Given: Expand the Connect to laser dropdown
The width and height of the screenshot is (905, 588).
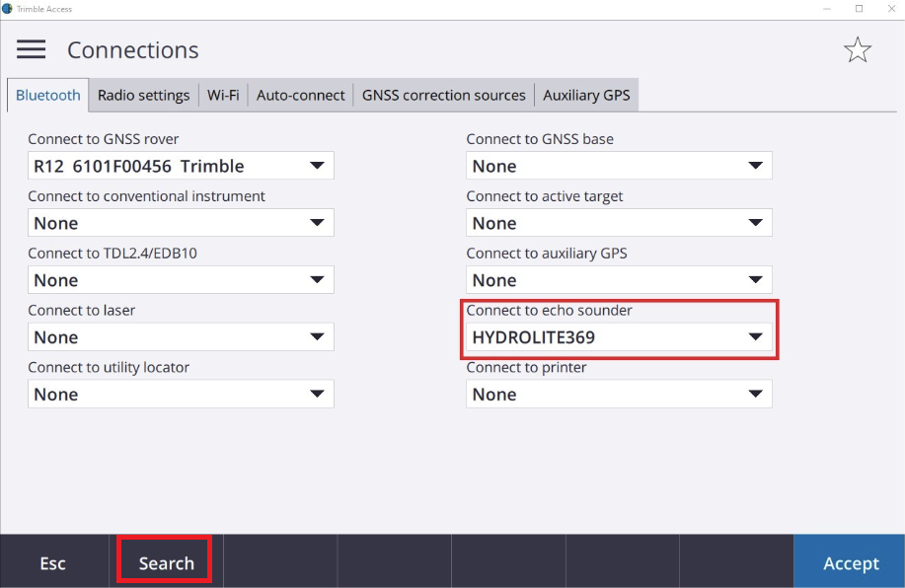Looking at the screenshot, I should (181, 337).
